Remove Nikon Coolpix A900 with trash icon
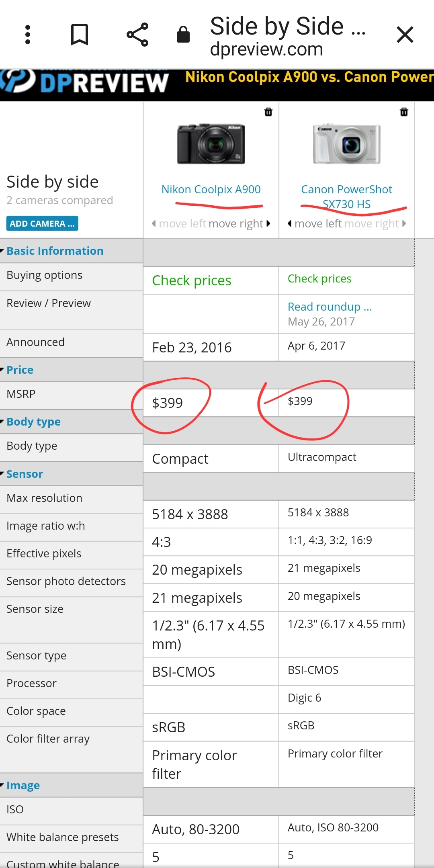Image resolution: width=434 pixels, height=868 pixels. 268,112
